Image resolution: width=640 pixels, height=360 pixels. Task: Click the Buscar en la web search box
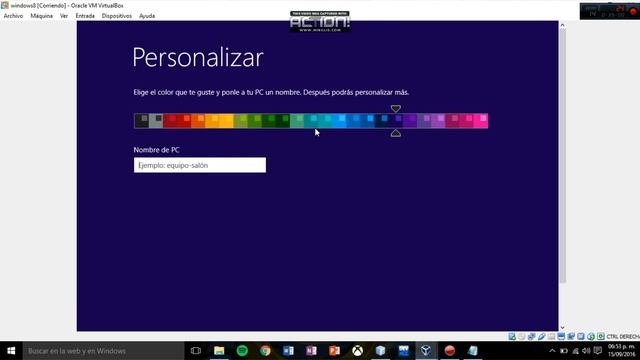tap(103, 351)
